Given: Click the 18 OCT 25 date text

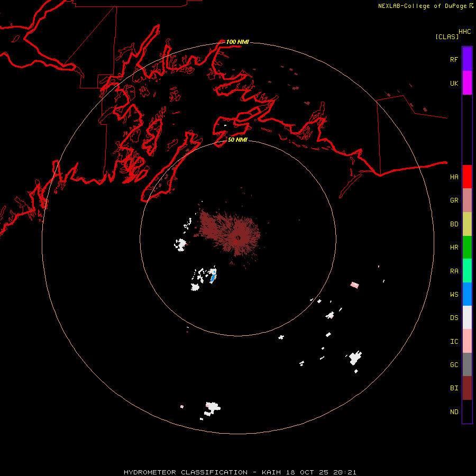Looking at the screenshot, I should click(x=307, y=472).
